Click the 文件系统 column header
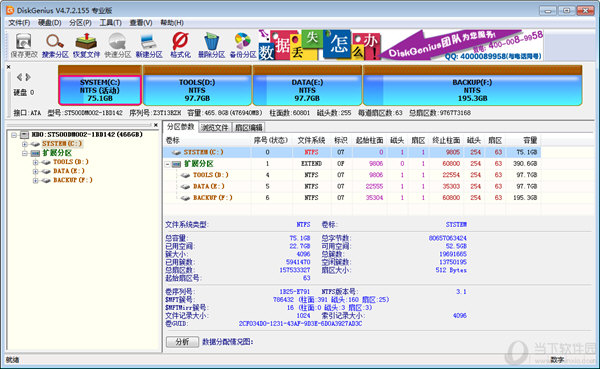The width and height of the screenshot is (600, 369). click(x=311, y=140)
